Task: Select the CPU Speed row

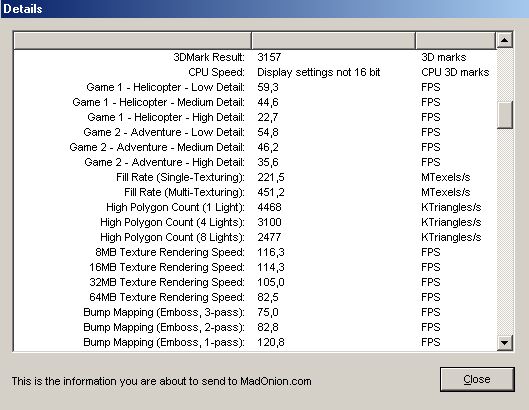Action: click(x=255, y=72)
